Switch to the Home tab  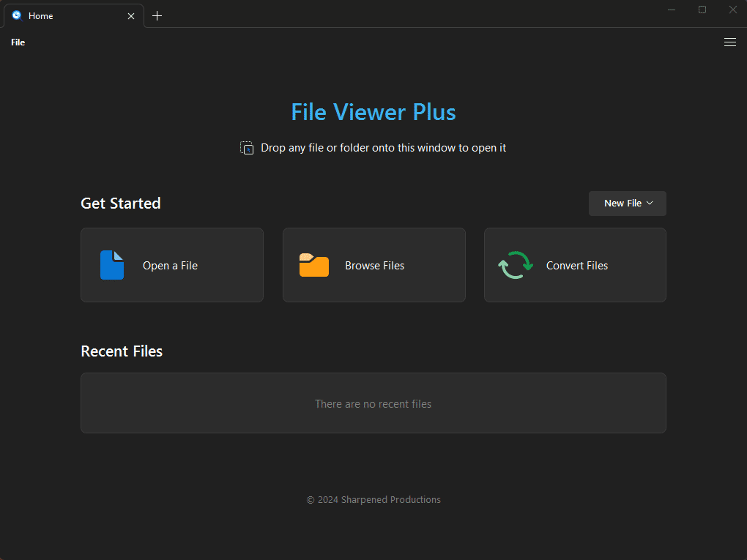click(x=74, y=15)
